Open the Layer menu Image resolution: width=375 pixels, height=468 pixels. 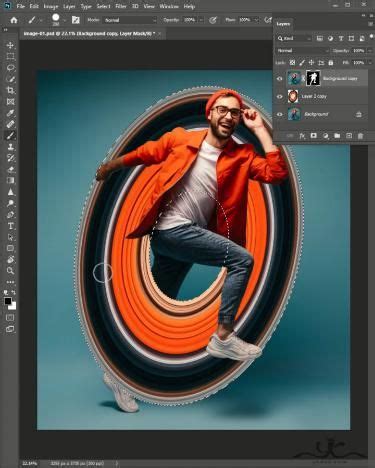(69, 6)
